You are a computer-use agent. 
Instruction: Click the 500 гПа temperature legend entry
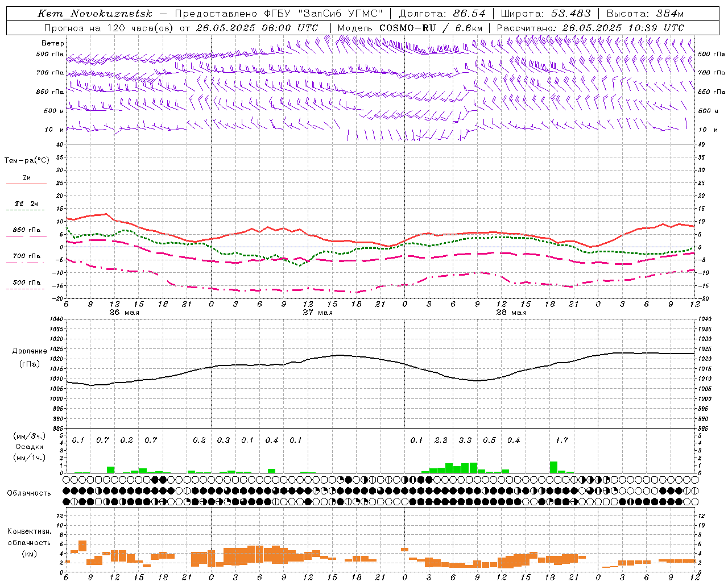coord(27,282)
